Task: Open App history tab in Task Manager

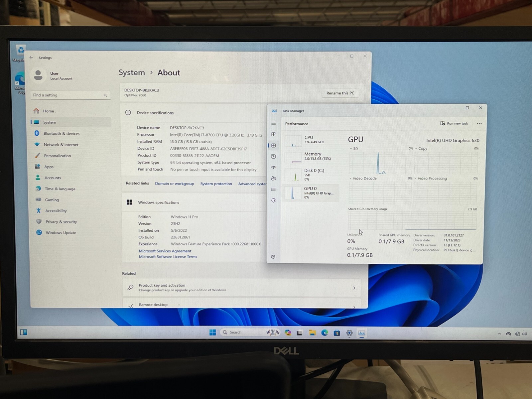Action: click(x=274, y=156)
